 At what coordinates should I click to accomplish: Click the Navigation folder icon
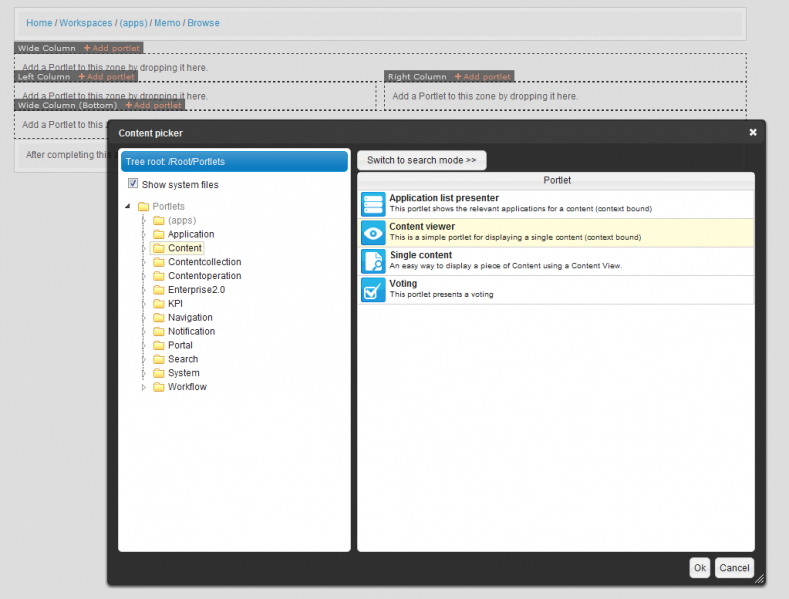pyautogui.click(x=159, y=317)
